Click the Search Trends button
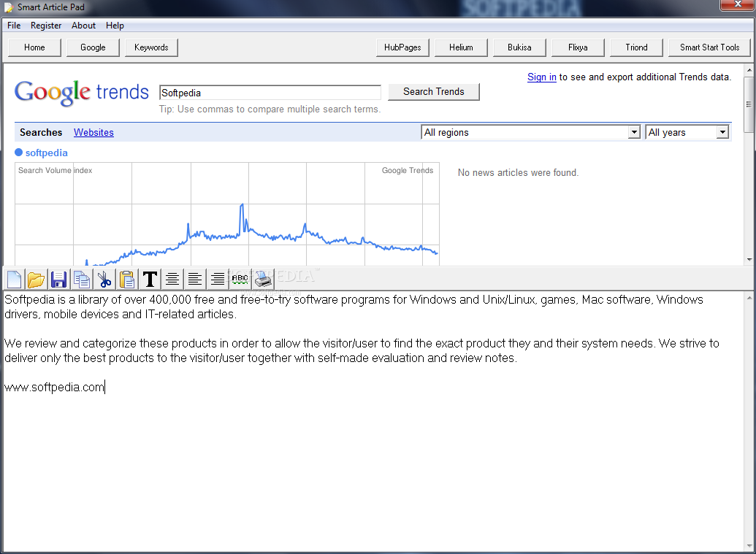 (x=434, y=91)
